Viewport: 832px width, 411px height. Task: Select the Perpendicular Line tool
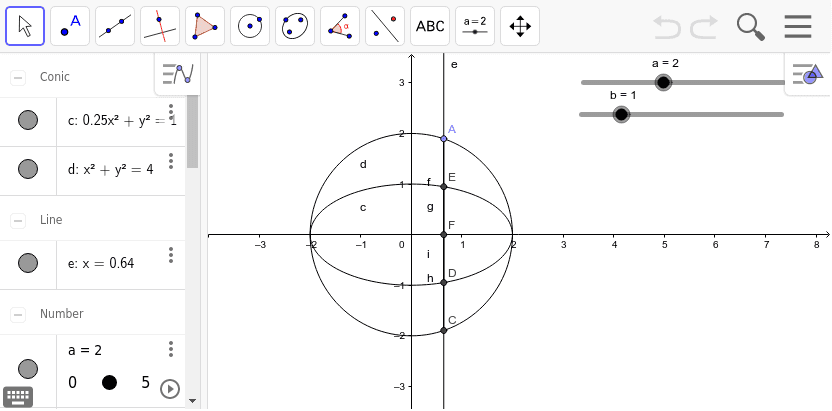pyautogui.click(x=160, y=26)
